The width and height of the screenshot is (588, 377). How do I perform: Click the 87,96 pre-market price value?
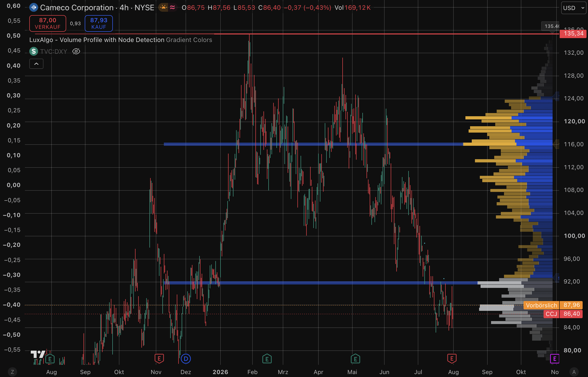[x=572, y=305]
